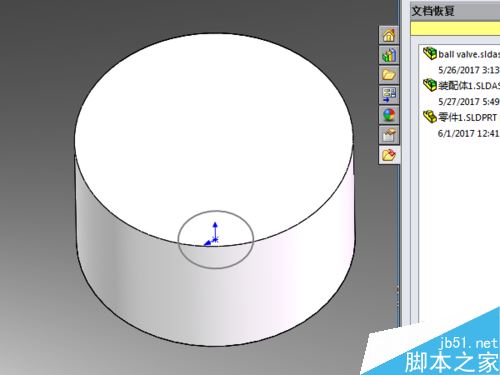The image size is (500, 375).
Task: Open the Custom Properties tab
Action: (x=389, y=135)
